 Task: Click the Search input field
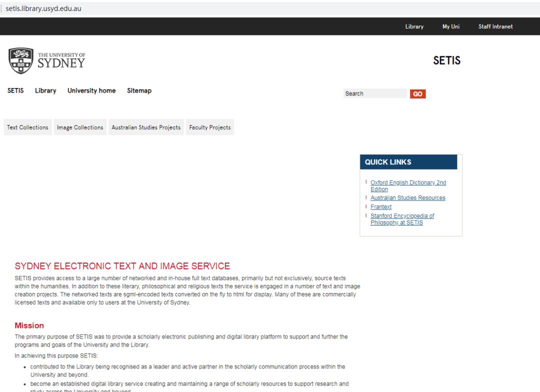point(375,93)
